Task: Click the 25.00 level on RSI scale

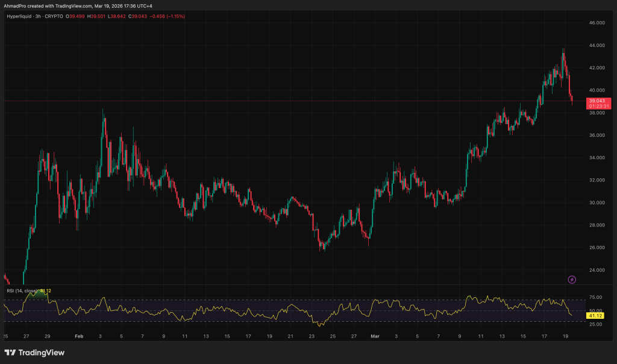Action: (595, 324)
